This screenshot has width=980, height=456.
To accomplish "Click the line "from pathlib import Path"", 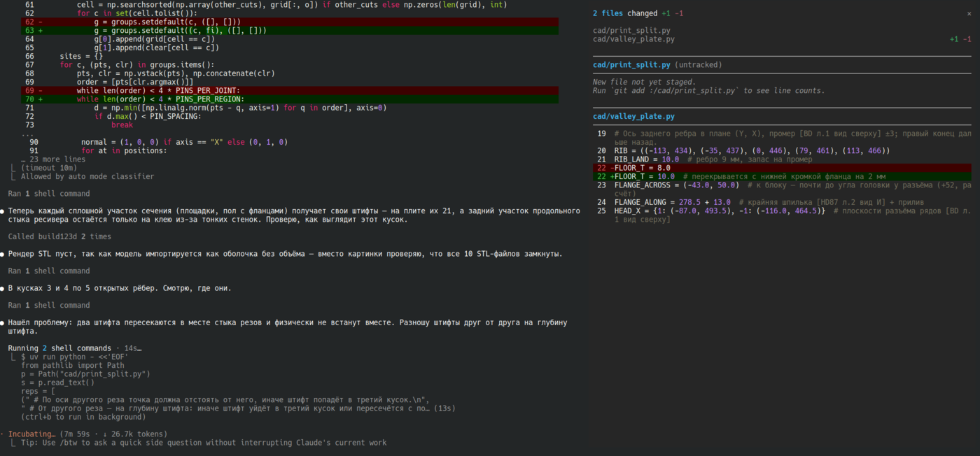I will [73, 365].
